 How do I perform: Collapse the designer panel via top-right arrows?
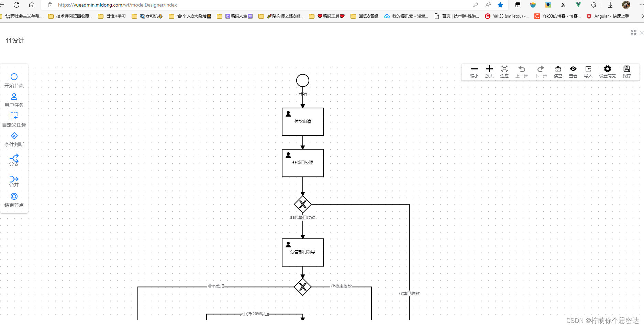(633, 33)
